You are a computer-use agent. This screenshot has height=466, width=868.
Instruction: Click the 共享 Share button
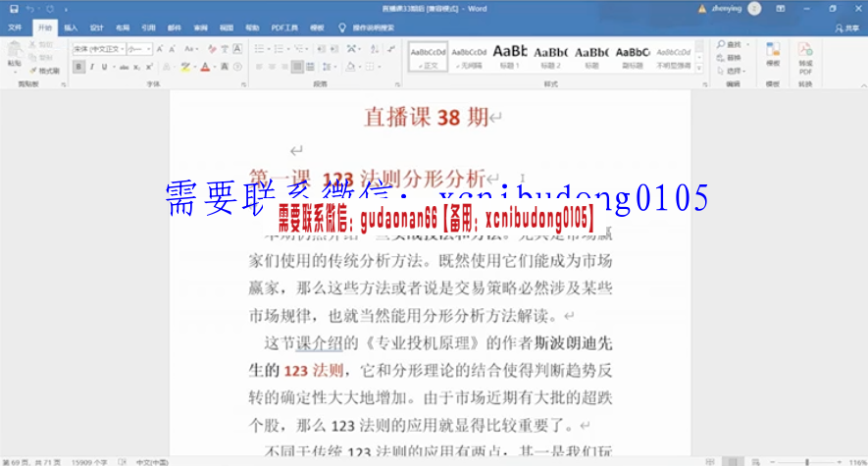click(847, 27)
